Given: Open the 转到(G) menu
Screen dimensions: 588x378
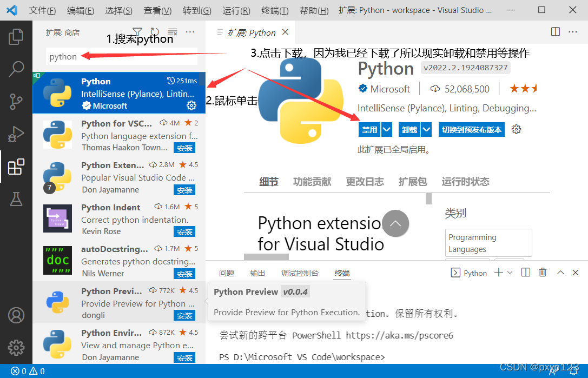Looking at the screenshot, I should (x=197, y=10).
